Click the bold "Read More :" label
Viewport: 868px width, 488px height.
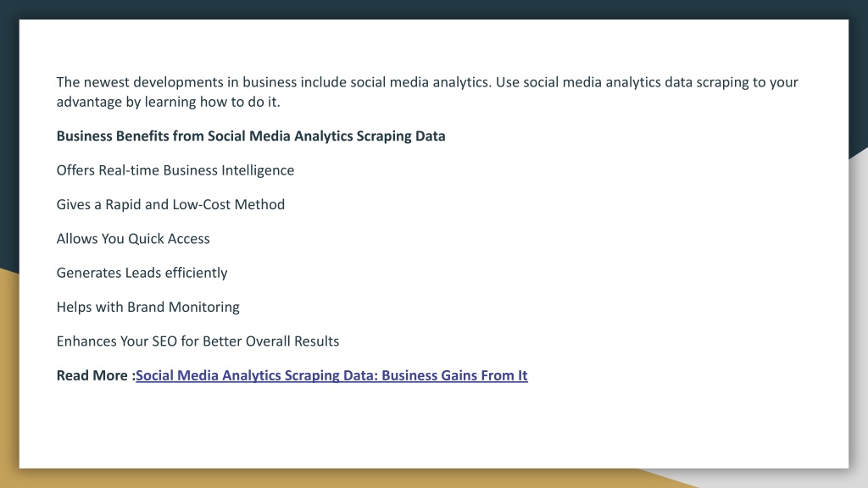point(96,375)
